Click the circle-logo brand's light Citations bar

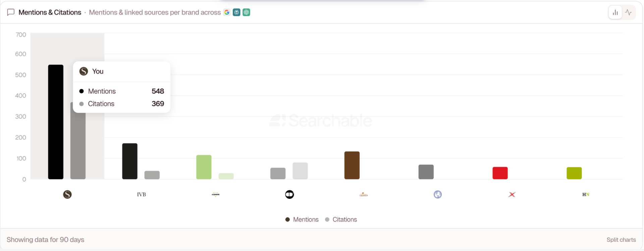pyautogui.click(x=300, y=171)
